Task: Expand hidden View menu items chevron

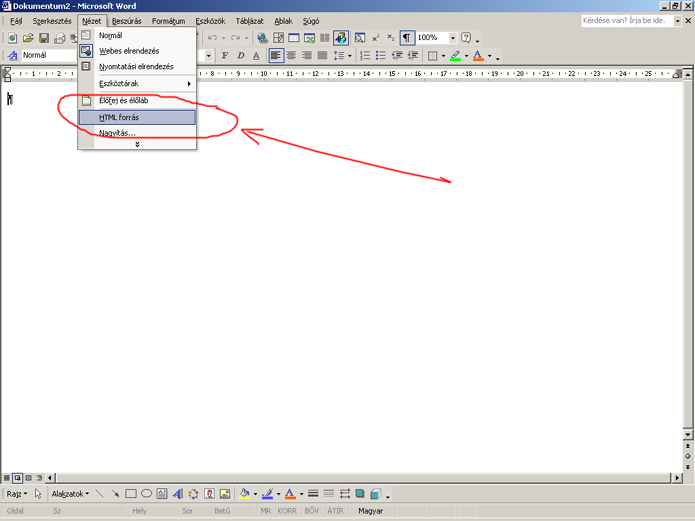Action: click(x=137, y=145)
